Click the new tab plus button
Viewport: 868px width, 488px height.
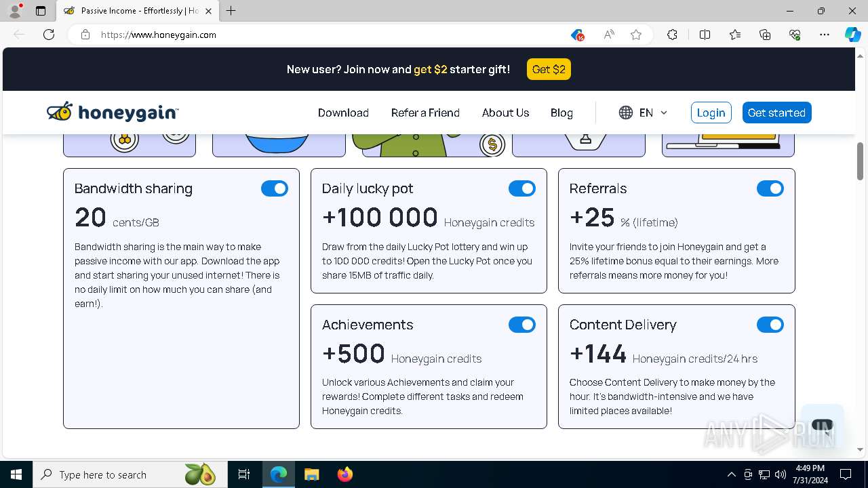coord(231,11)
